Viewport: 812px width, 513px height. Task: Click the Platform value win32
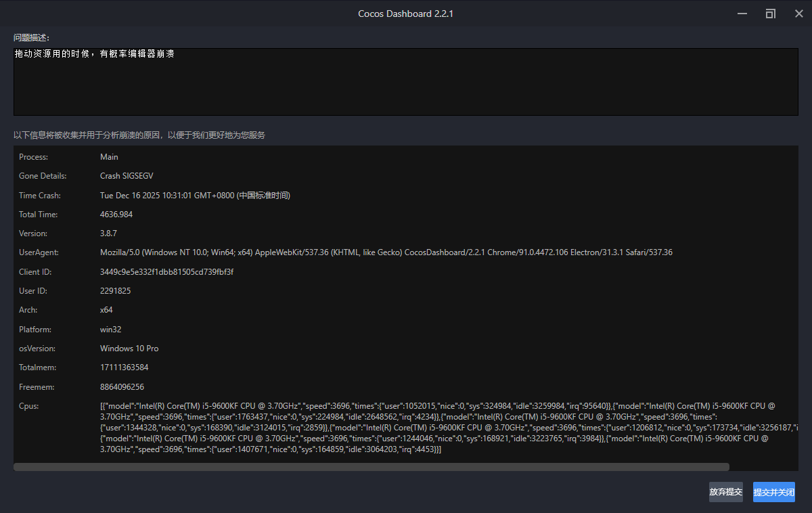point(111,330)
